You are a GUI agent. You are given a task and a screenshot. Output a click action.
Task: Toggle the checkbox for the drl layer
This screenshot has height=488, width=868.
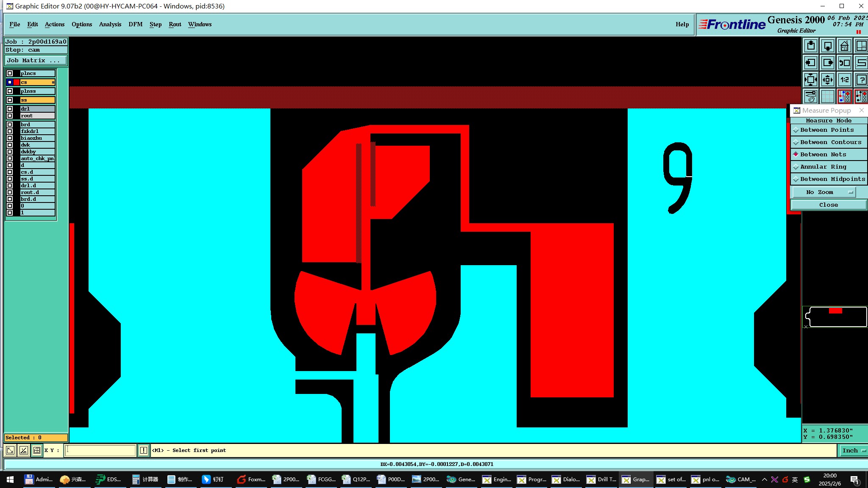pos(10,109)
